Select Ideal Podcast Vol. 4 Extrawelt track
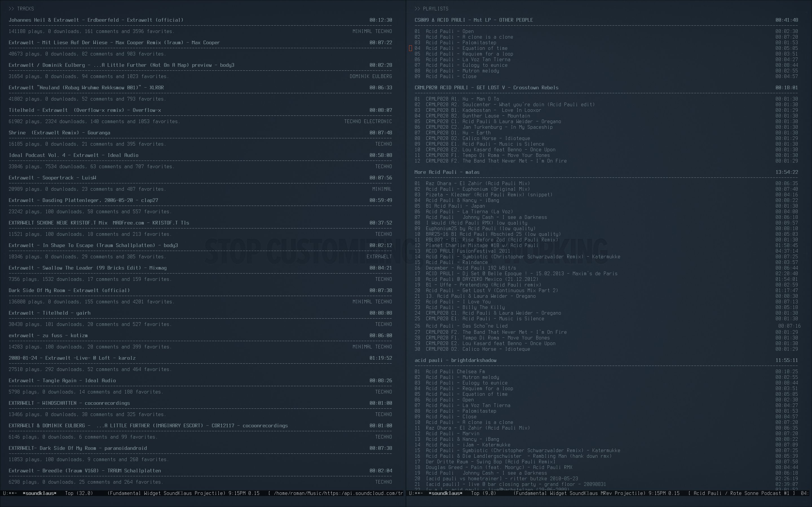 pos(74,155)
